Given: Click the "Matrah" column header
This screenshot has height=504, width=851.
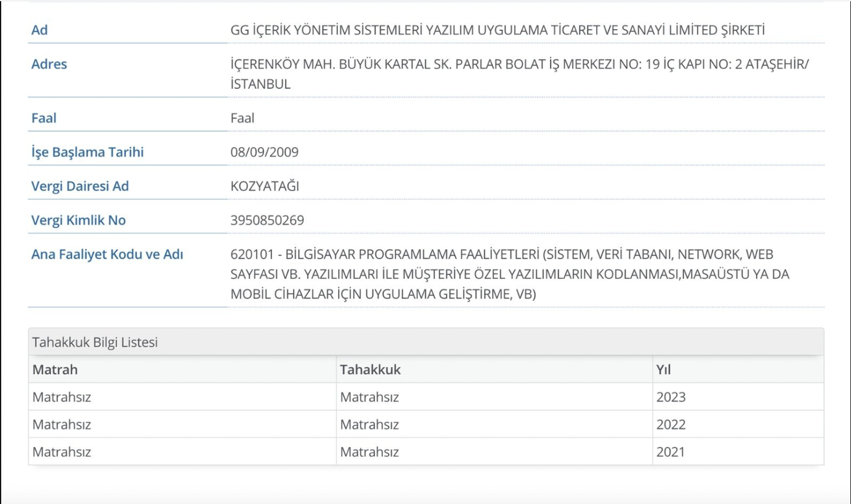Looking at the screenshot, I should pos(55,370).
